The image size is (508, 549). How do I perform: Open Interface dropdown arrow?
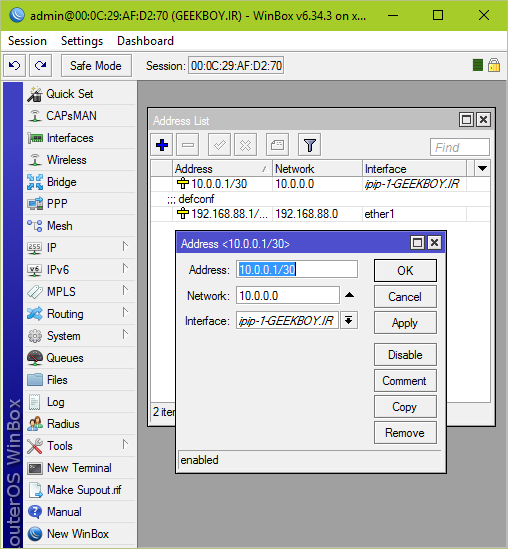pos(349,320)
